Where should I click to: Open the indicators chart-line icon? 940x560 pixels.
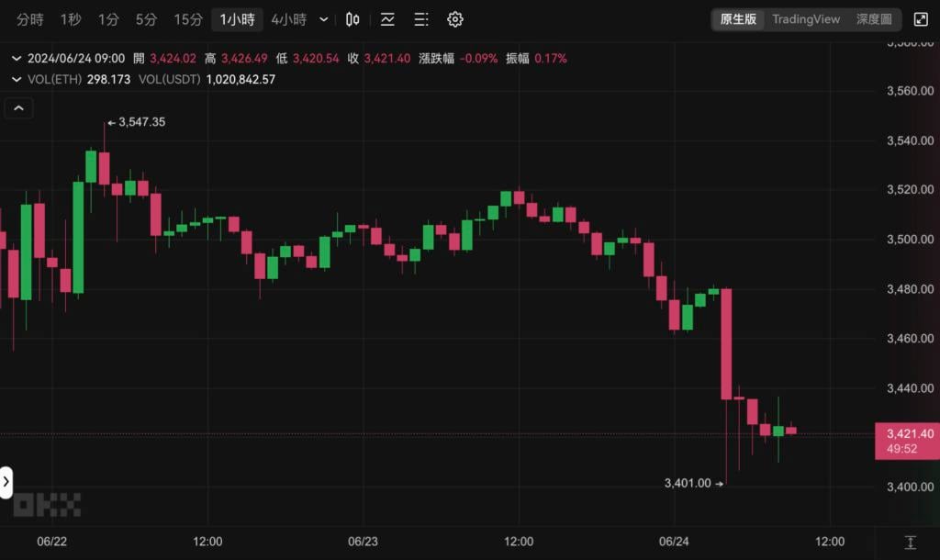pos(387,19)
